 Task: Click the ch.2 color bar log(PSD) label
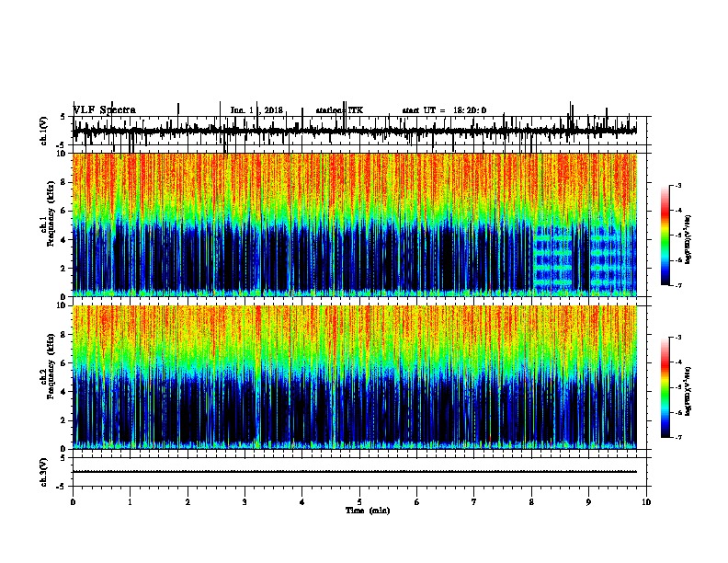coord(688,391)
